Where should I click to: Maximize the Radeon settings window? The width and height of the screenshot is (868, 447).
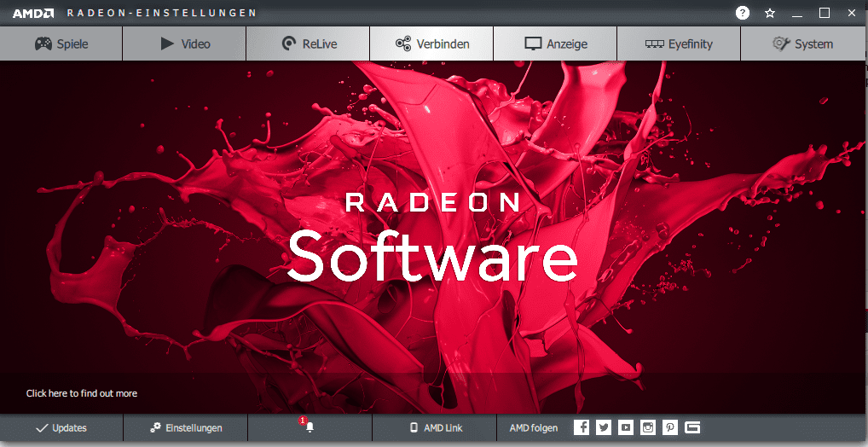tap(825, 14)
